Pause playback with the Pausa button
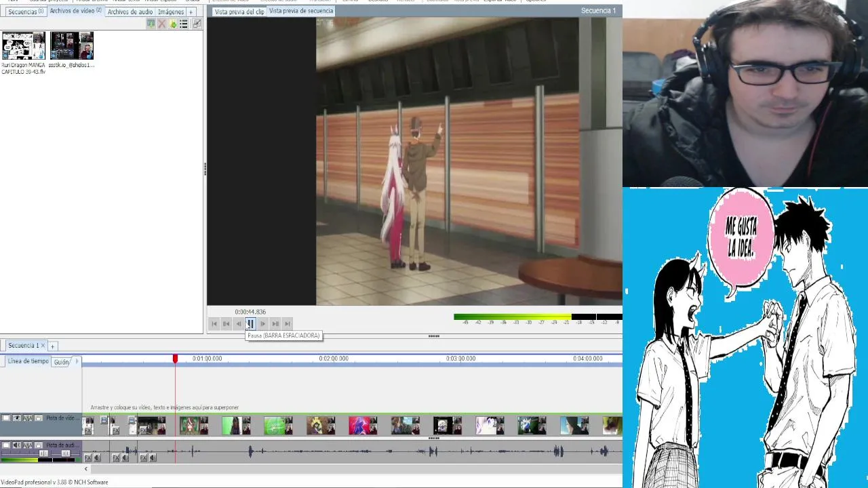Screen dimensions: 868x488 coord(250,324)
